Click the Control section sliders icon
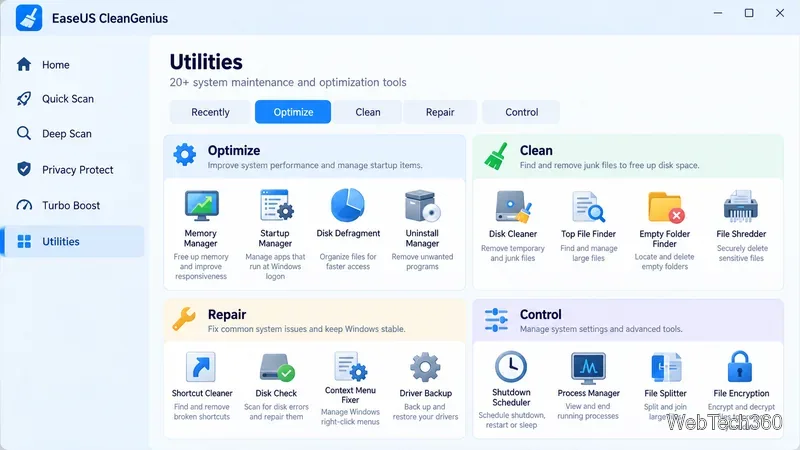Screen dimensions: 800x450 pos(496,320)
